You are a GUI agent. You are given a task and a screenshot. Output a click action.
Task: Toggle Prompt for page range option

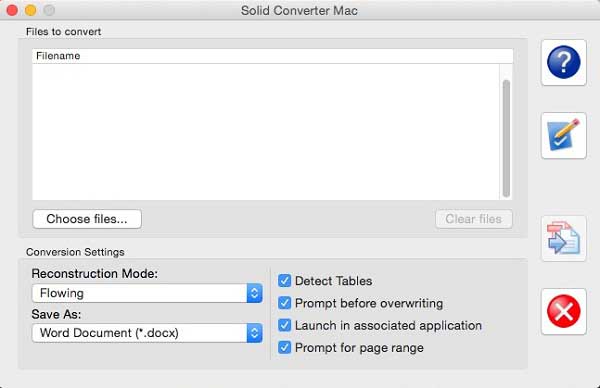coord(284,347)
